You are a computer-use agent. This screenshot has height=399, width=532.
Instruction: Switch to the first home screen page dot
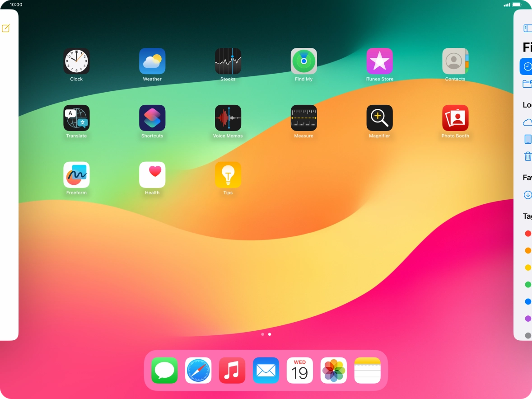(262, 334)
